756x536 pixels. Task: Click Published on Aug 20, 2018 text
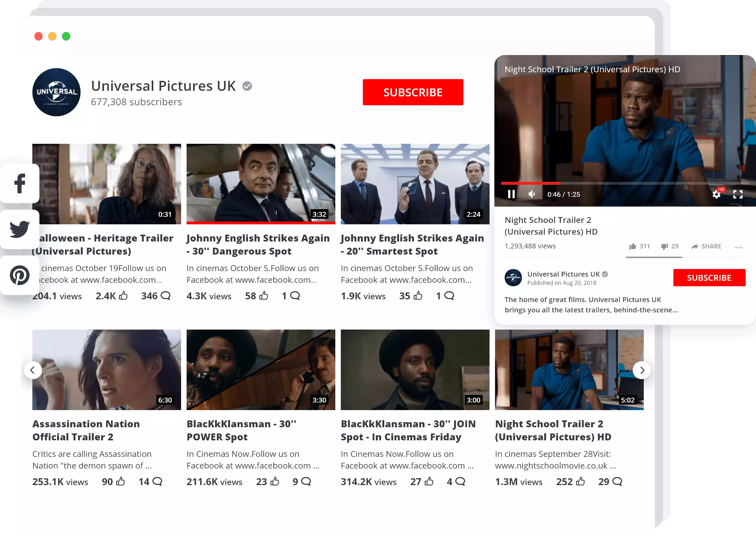562,283
